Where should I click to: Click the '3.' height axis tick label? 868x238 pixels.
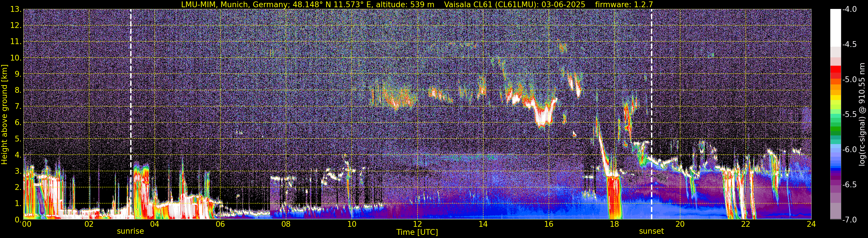click(x=18, y=171)
